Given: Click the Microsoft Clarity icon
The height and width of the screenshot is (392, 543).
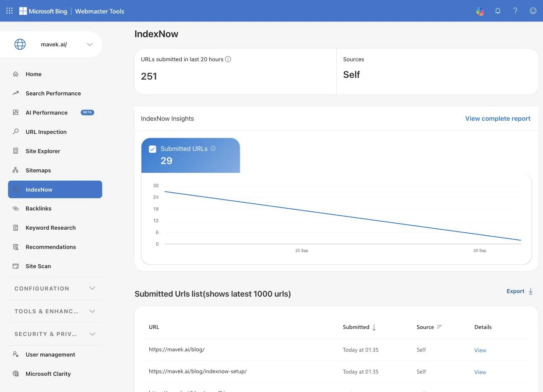Looking at the screenshot, I should (16, 374).
